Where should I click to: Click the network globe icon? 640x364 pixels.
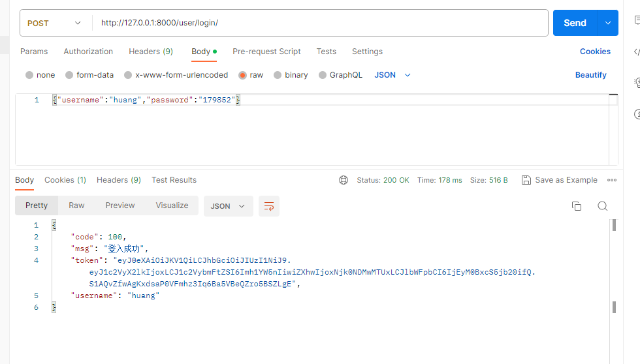click(x=344, y=180)
